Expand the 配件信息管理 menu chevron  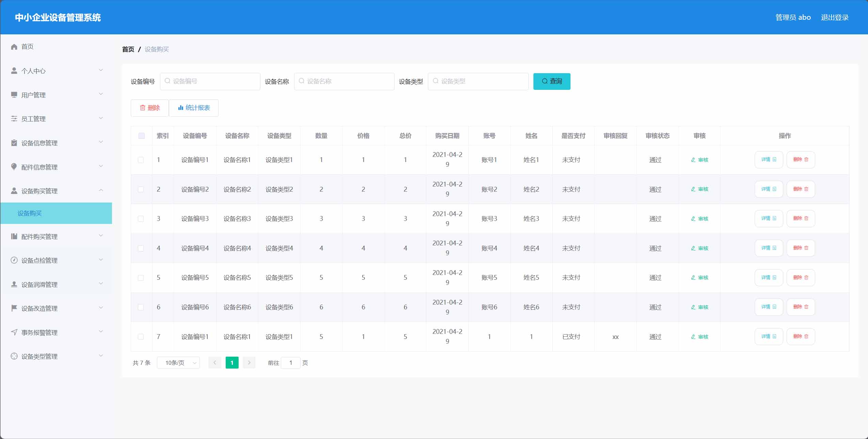(101, 166)
